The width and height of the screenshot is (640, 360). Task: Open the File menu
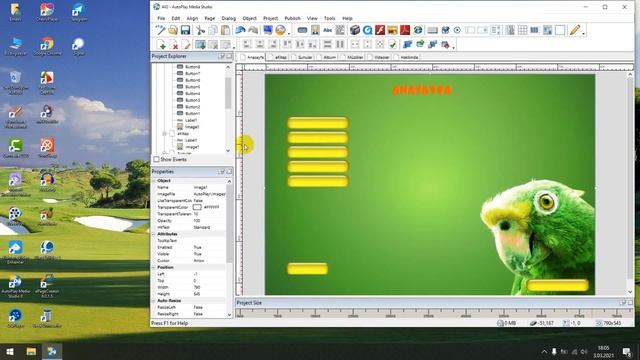click(x=161, y=18)
